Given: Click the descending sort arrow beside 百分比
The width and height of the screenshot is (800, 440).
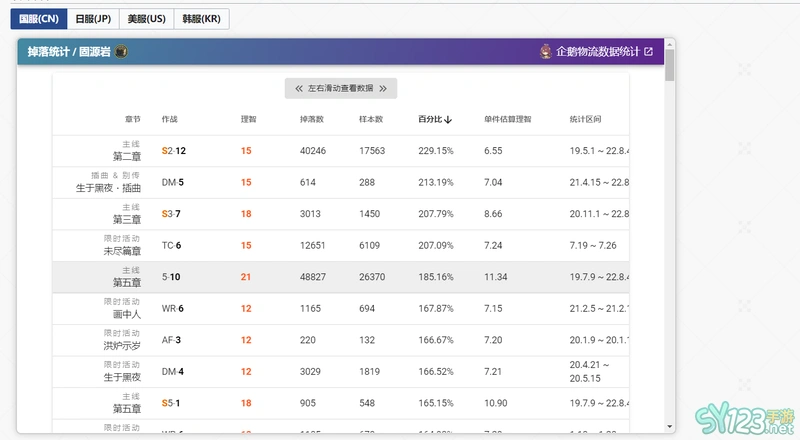Looking at the screenshot, I should tap(449, 120).
